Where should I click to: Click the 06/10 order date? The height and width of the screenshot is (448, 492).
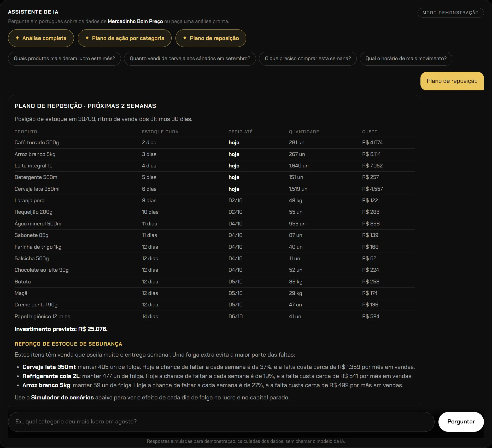[x=236, y=316]
